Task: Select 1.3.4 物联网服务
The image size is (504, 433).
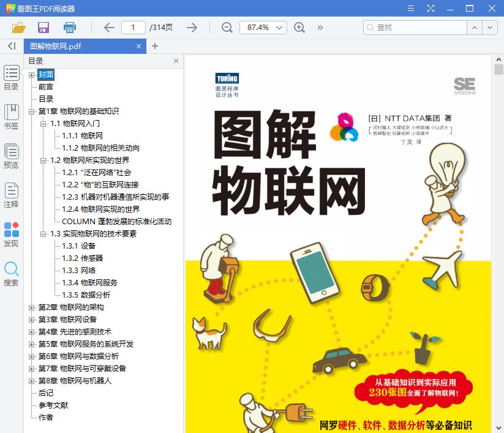Action: [x=89, y=282]
